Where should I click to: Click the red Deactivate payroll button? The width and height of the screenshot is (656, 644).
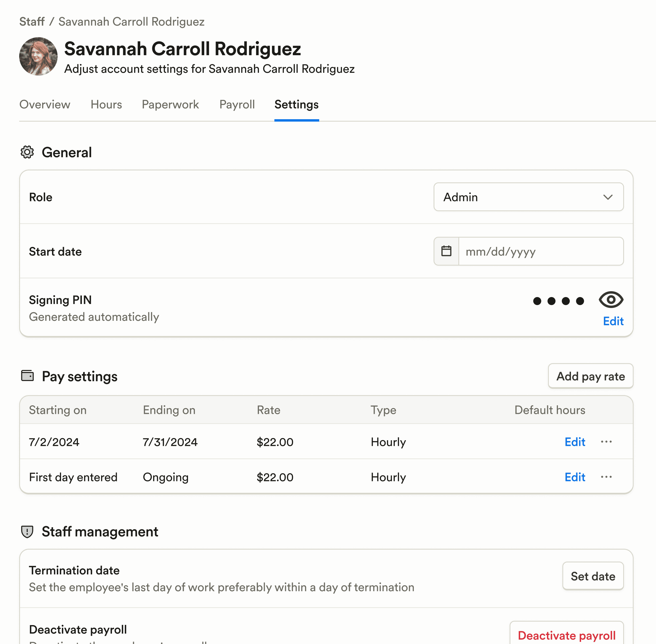tap(566, 635)
